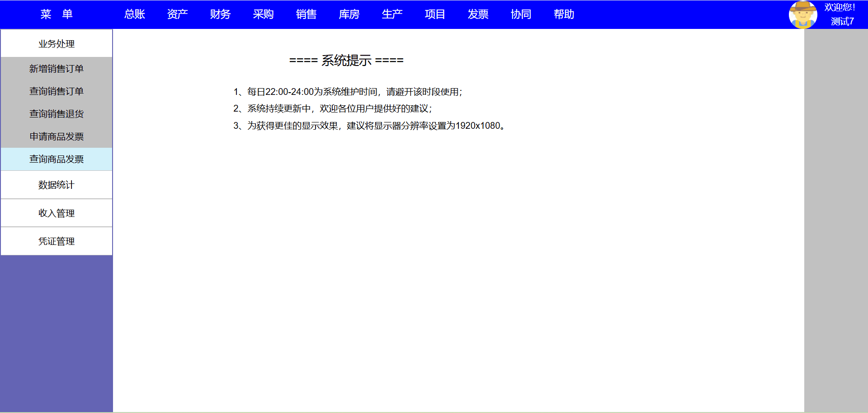
Task: Expand the 收入管理 section
Action: pos(57,213)
